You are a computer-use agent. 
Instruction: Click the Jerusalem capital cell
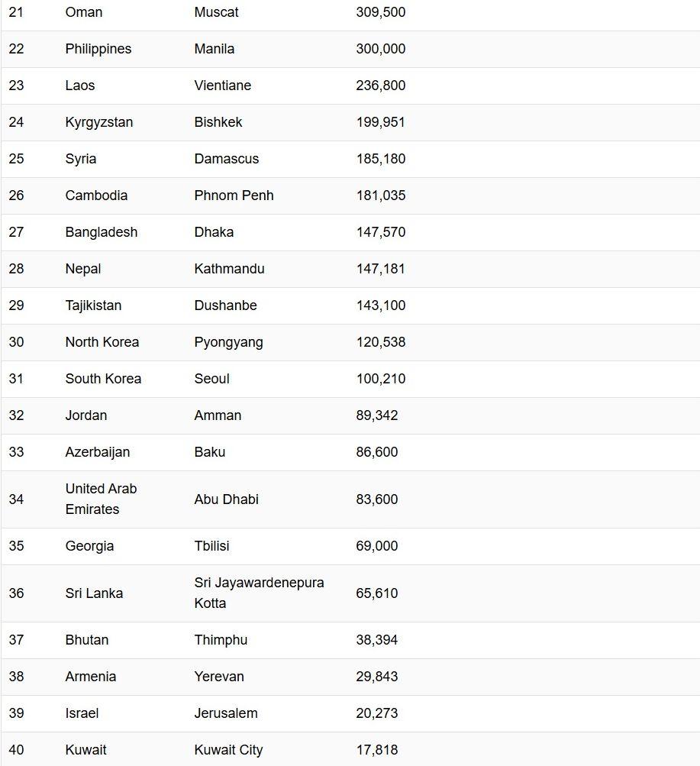[x=226, y=713]
